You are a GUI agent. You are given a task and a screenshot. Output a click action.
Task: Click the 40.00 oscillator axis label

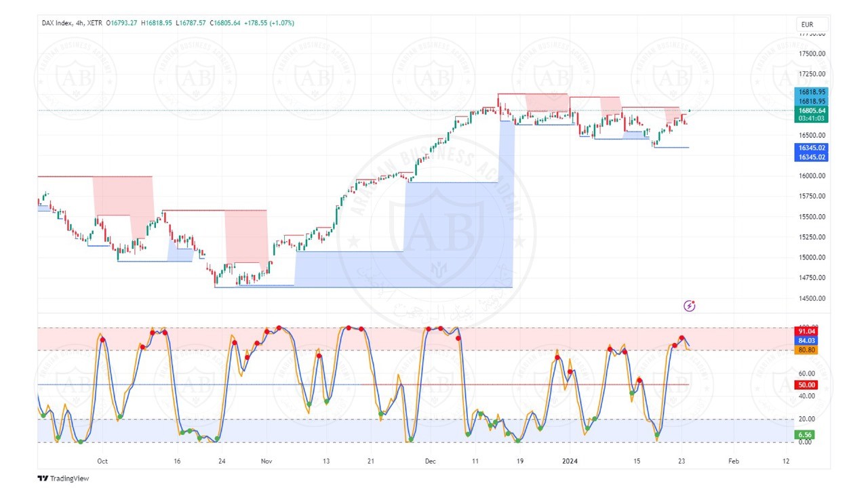click(806, 396)
